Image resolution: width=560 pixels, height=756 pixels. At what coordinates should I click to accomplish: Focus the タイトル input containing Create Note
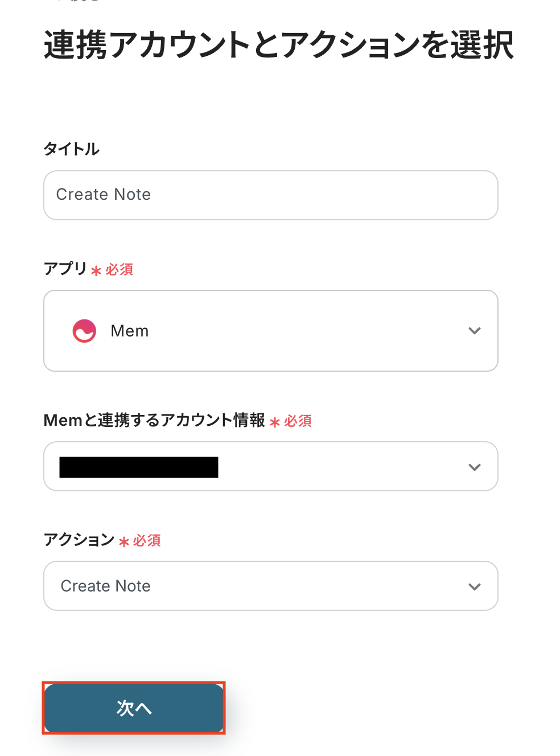coord(270,195)
